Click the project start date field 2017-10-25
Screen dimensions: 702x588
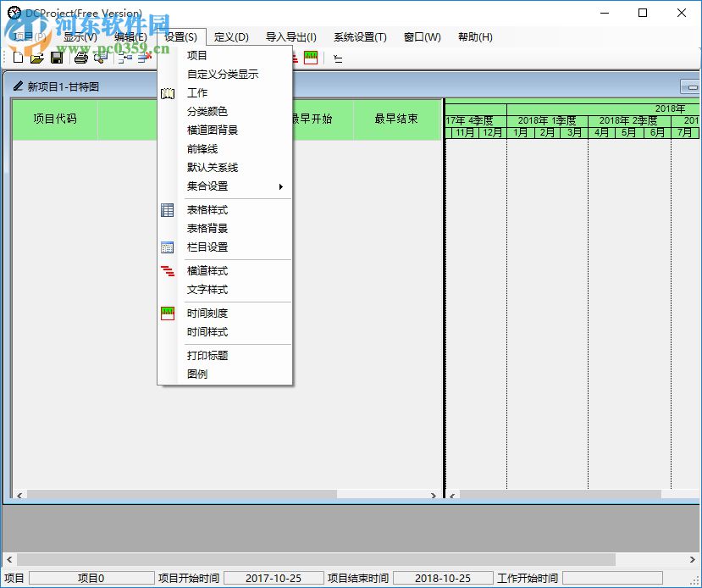click(273, 577)
